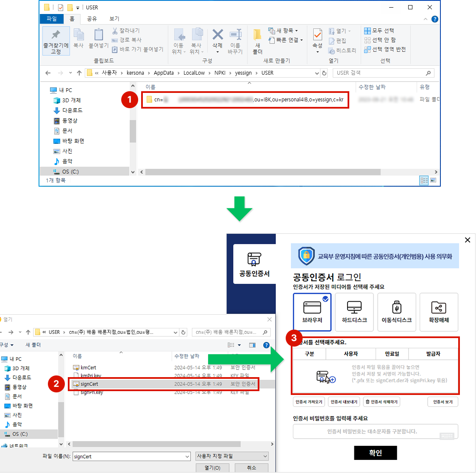Go up one folder in USER Explorer window
This screenshot has width=476, height=473.
coord(79,73)
